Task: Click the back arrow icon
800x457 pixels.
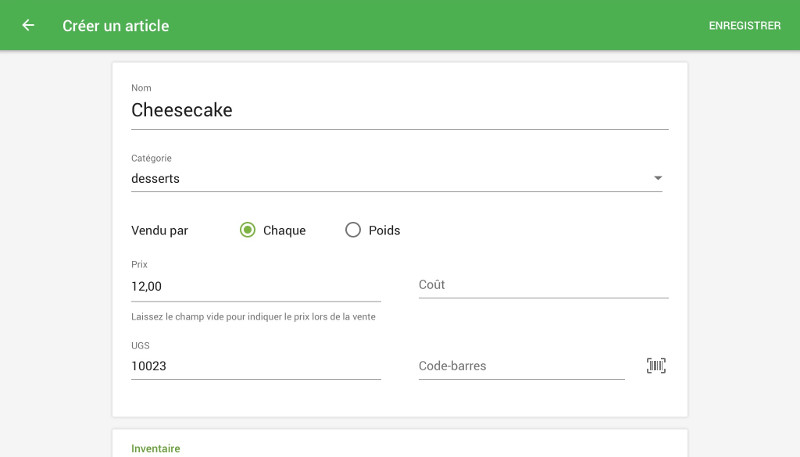Action: pyautogui.click(x=28, y=25)
